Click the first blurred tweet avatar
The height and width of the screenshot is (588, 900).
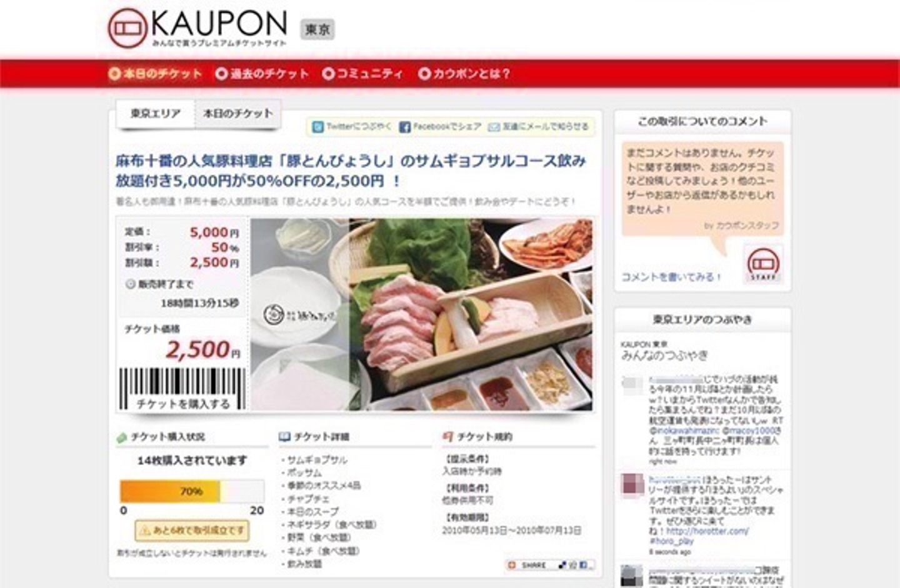[x=632, y=384]
